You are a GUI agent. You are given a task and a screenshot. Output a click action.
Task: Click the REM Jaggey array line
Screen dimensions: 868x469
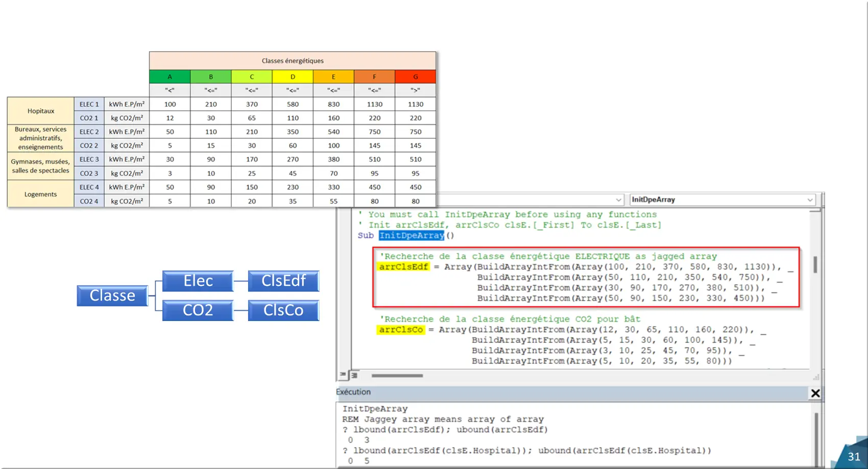443,419
